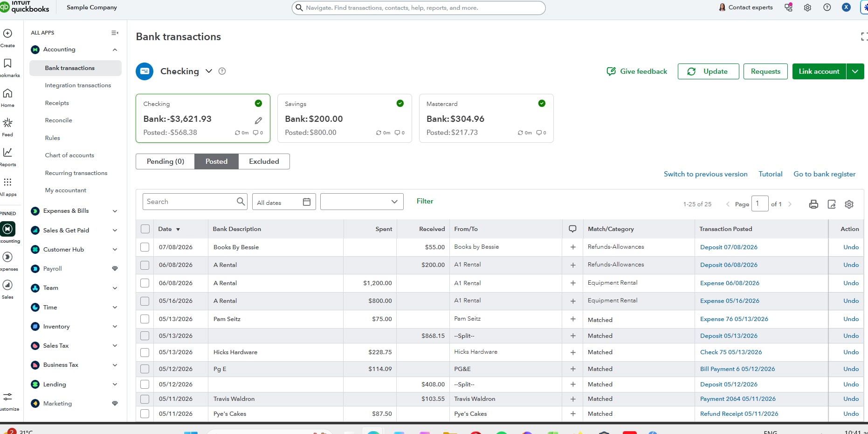Select the Mastercard account card
Screen dimensions: 868x434
pyautogui.click(x=486, y=119)
